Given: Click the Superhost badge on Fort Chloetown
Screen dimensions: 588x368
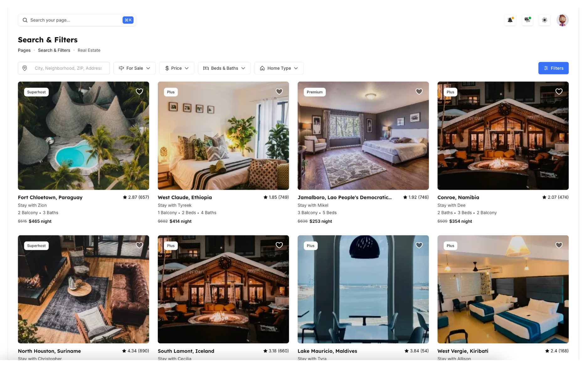Looking at the screenshot, I should 36,92.
